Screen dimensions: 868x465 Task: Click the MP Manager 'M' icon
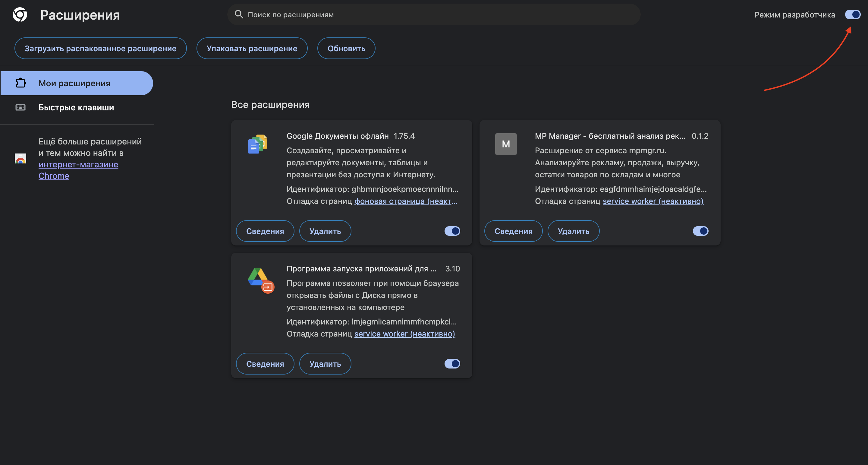[x=505, y=144]
